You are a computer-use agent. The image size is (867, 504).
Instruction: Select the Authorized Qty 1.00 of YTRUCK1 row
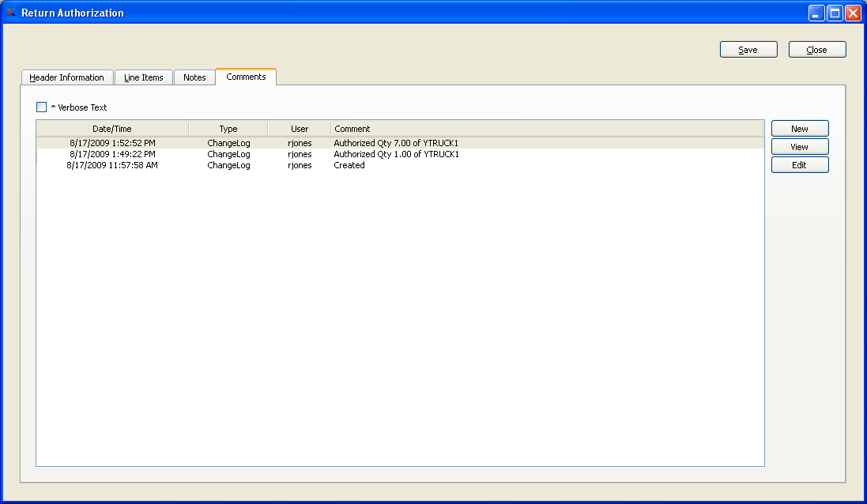pos(401,154)
